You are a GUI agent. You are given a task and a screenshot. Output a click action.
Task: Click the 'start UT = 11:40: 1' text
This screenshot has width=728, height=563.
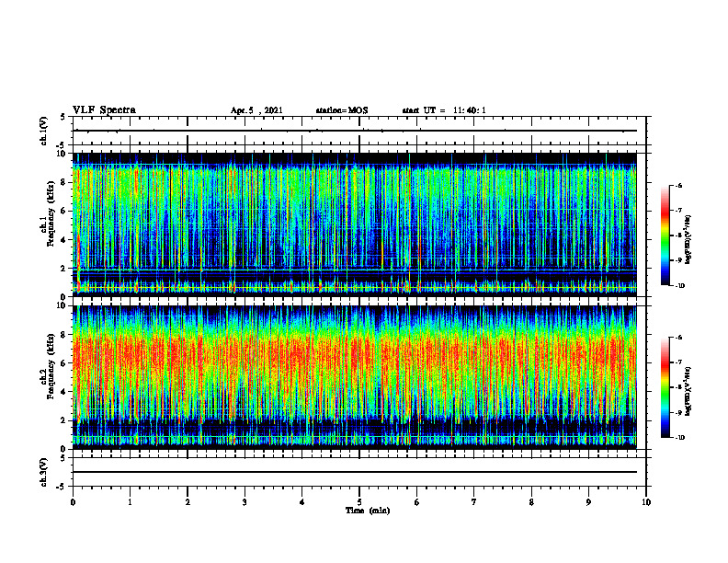point(444,110)
